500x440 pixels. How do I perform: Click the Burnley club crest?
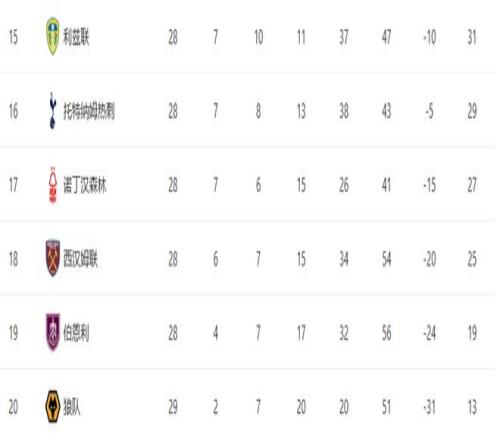(53, 332)
